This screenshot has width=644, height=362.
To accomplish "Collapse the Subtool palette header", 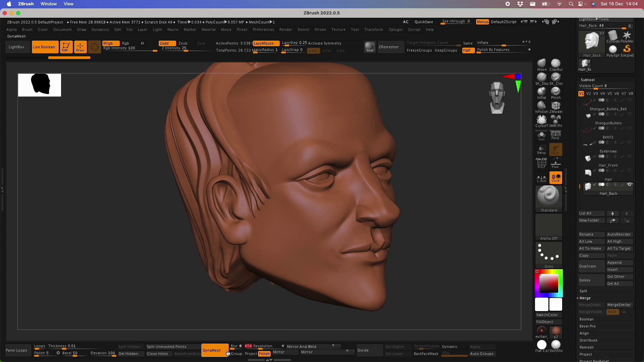I will tap(588, 80).
